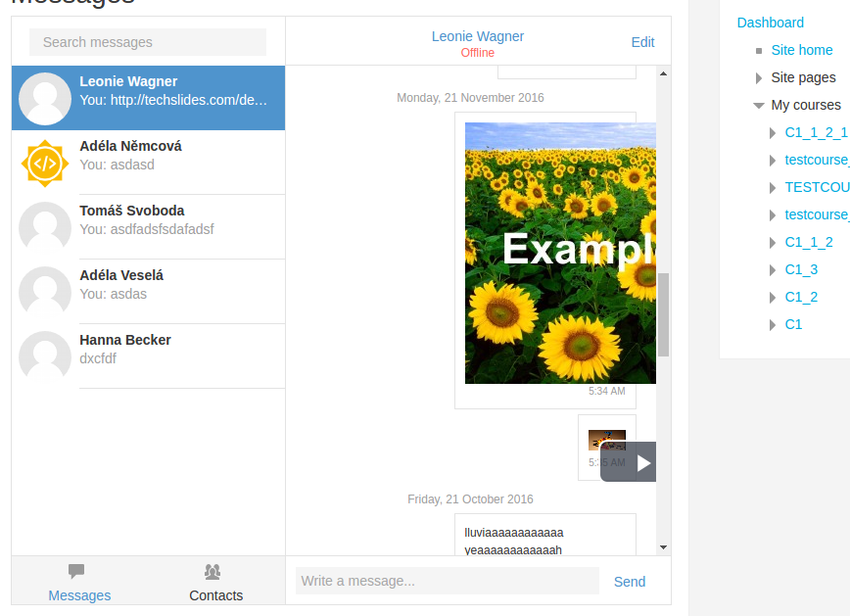This screenshot has height=616, width=850.
Task: Click Hanna Becker's avatar picture
Action: (45, 356)
